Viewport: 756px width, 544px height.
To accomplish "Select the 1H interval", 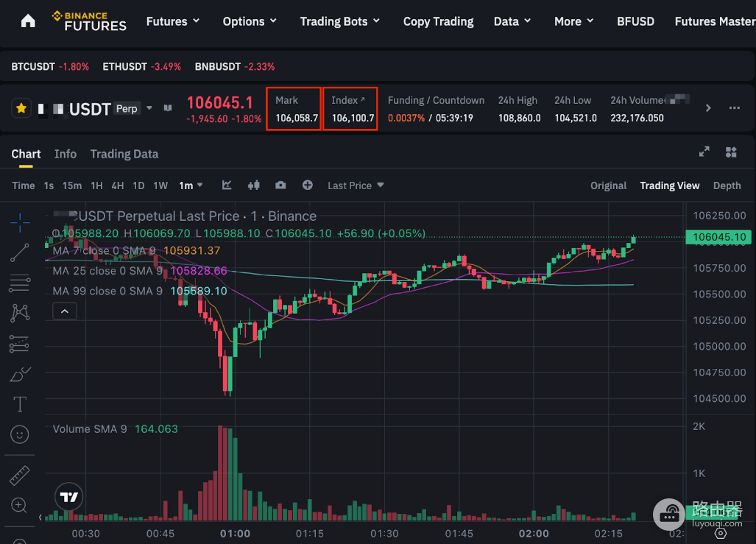I will (96, 186).
